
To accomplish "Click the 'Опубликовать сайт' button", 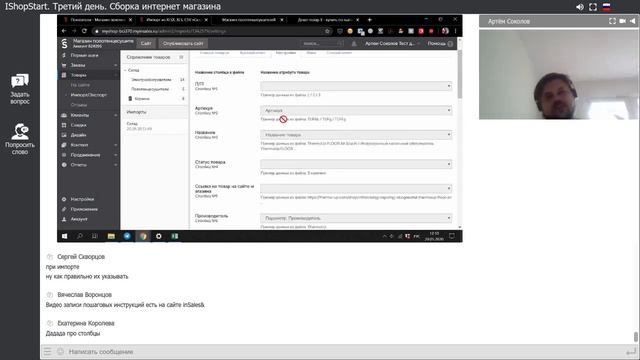I will tap(182, 43).
